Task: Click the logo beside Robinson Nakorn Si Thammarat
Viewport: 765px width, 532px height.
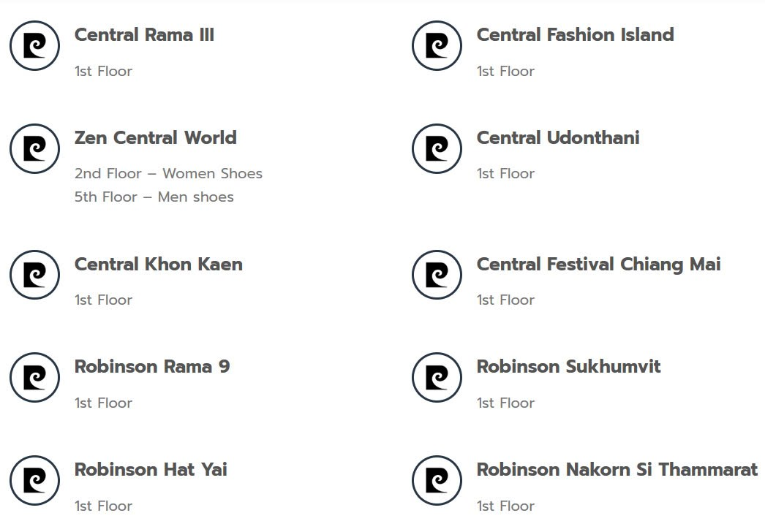Action: coord(437,481)
